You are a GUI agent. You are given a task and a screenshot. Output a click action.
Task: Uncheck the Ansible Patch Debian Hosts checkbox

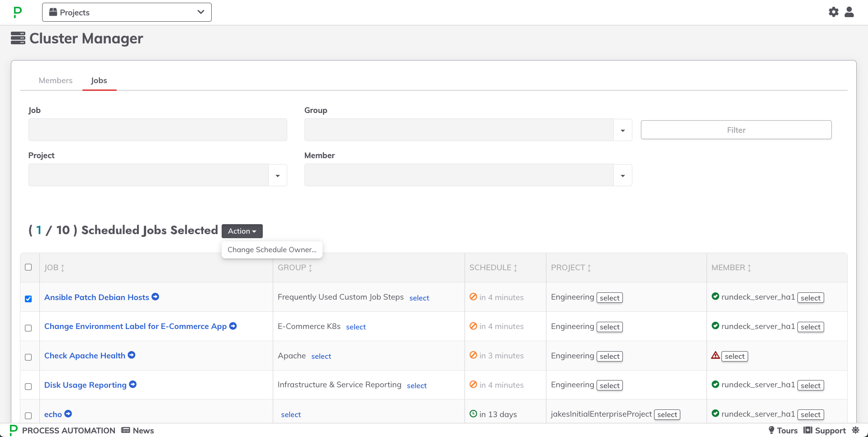click(28, 299)
